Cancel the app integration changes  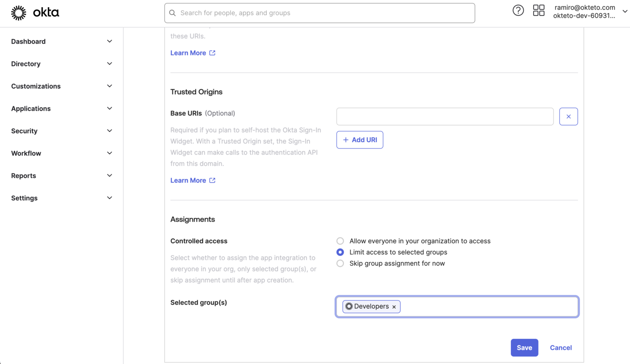pyautogui.click(x=560, y=347)
